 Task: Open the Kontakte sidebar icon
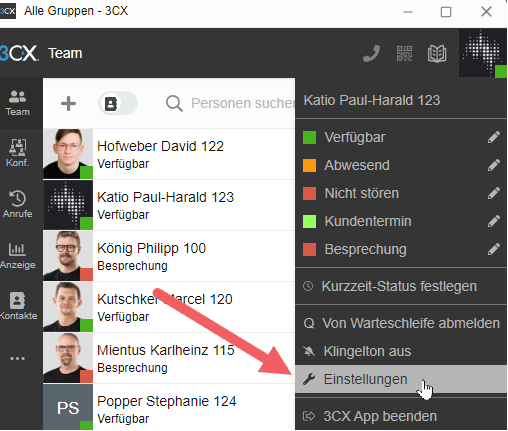pyautogui.click(x=18, y=306)
